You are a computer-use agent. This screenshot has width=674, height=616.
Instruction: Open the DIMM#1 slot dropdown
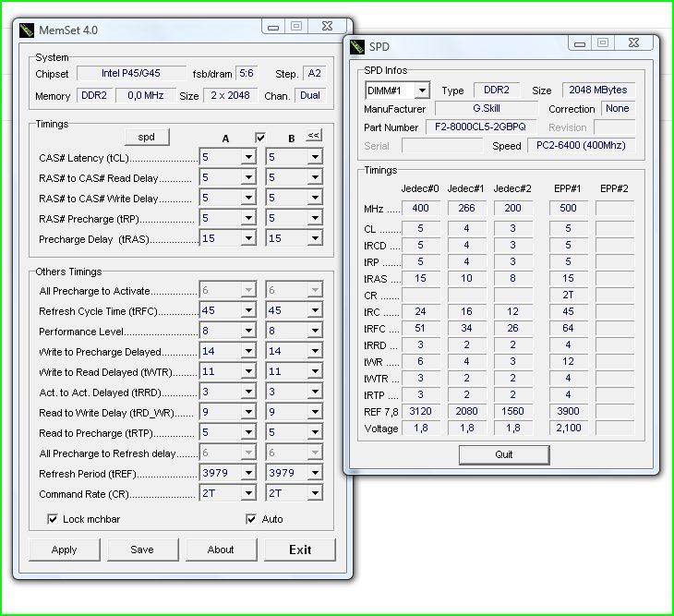pos(422,91)
